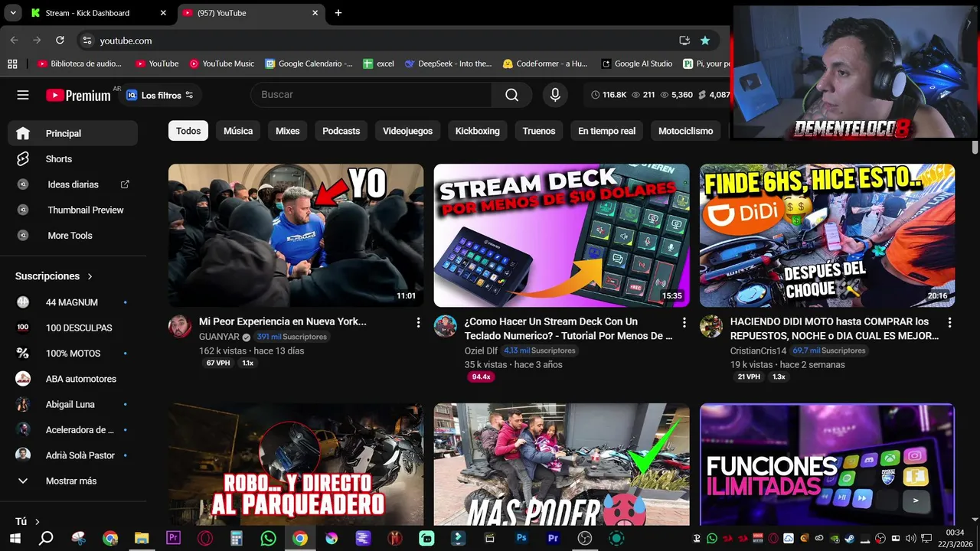Open the browser apps grid icon
Image resolution: width=980 pixels, height=551 pixels.
tap(12, 64)
